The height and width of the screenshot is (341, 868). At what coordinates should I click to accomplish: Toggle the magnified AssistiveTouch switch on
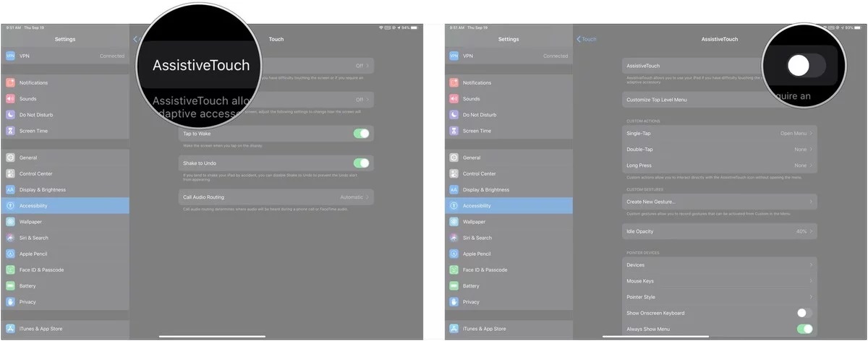tap(805, 66)
